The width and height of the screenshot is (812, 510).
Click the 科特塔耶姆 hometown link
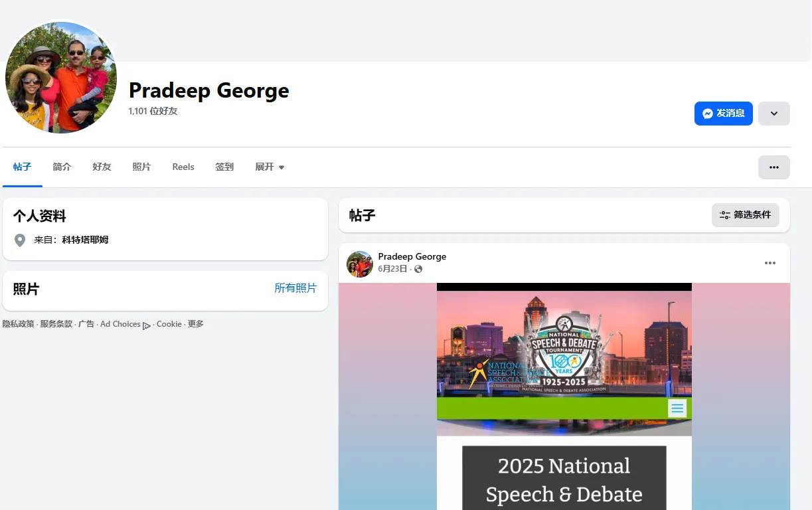pyautogui.click(x=85, y=240)
